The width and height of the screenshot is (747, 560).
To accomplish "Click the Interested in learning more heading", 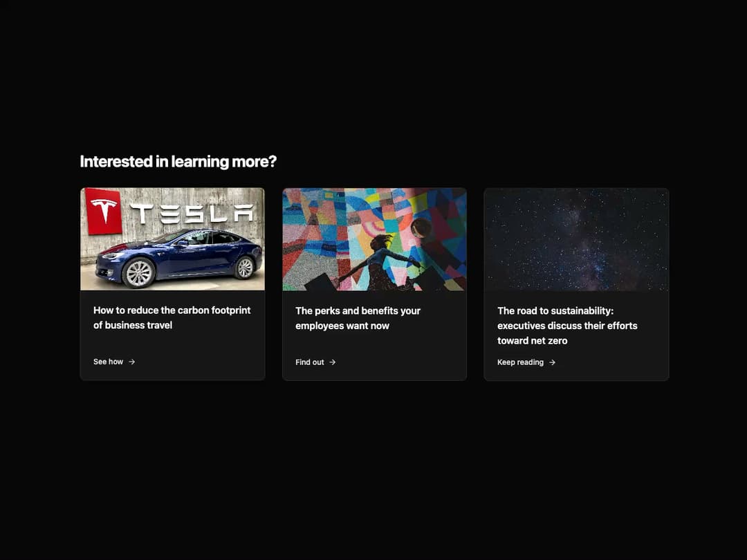I will (x=178, y=161).
